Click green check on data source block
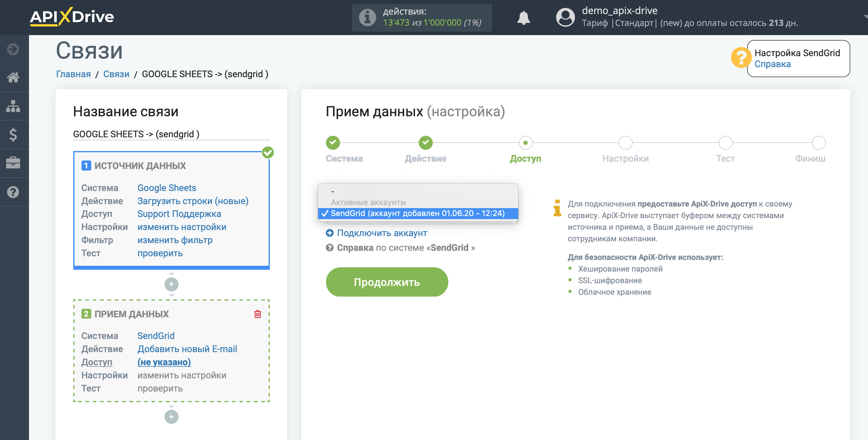Viewport: 868px width, 440px height. click(268, 153)
